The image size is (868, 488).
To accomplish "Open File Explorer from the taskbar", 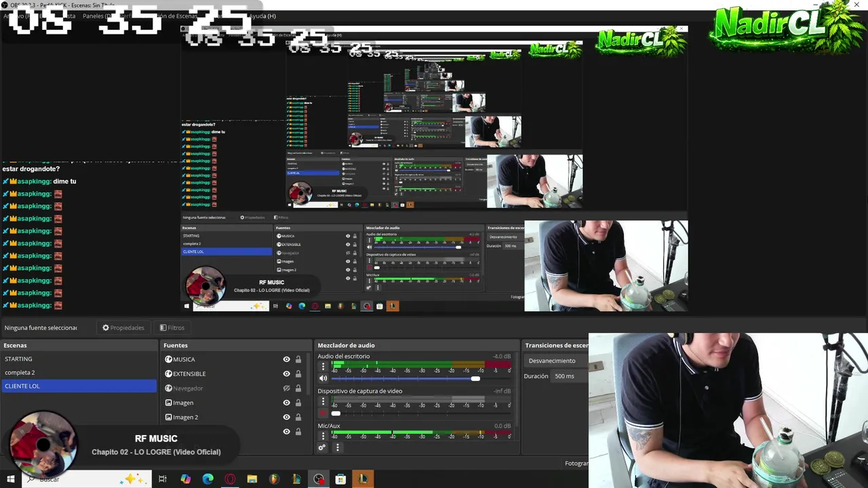I will (252, 479).
